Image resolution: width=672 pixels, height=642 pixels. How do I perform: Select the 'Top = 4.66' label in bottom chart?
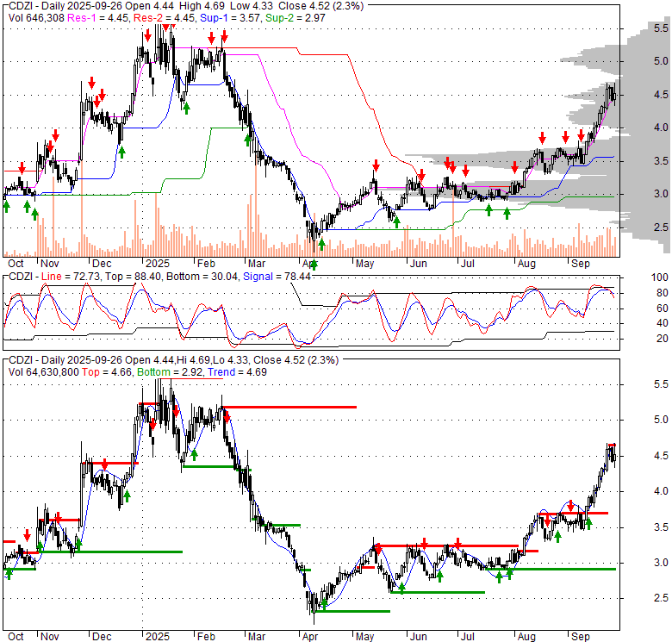(107, 372)
